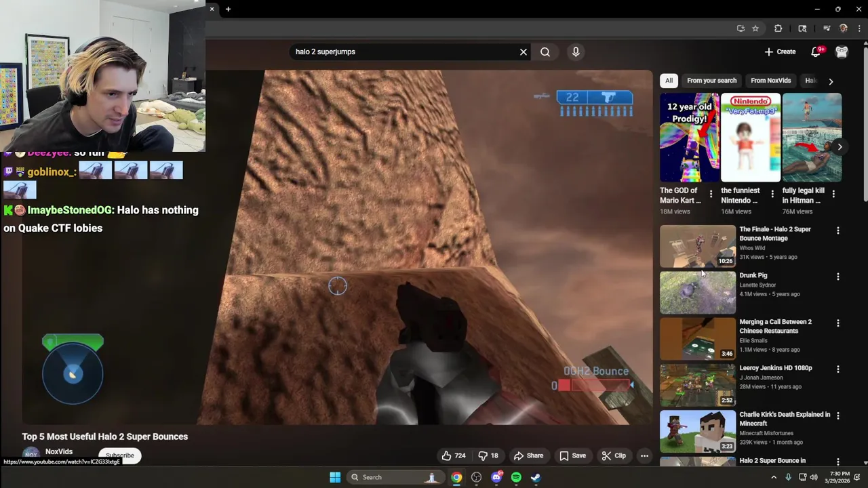The image size is (868, 488).
Task: Open options for Leeroy Jenkins video
Action: tap(837, 369)
